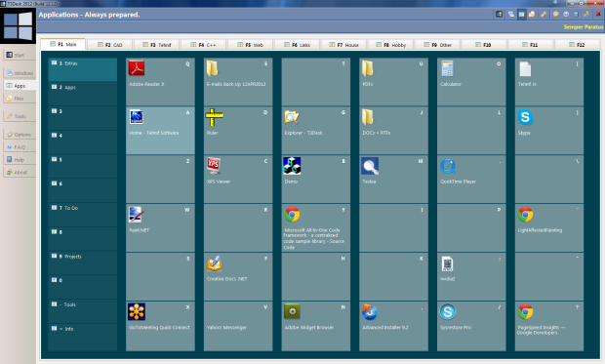Switch to the F1 Main tab
The image size is (605, 364).
point(62,44)
